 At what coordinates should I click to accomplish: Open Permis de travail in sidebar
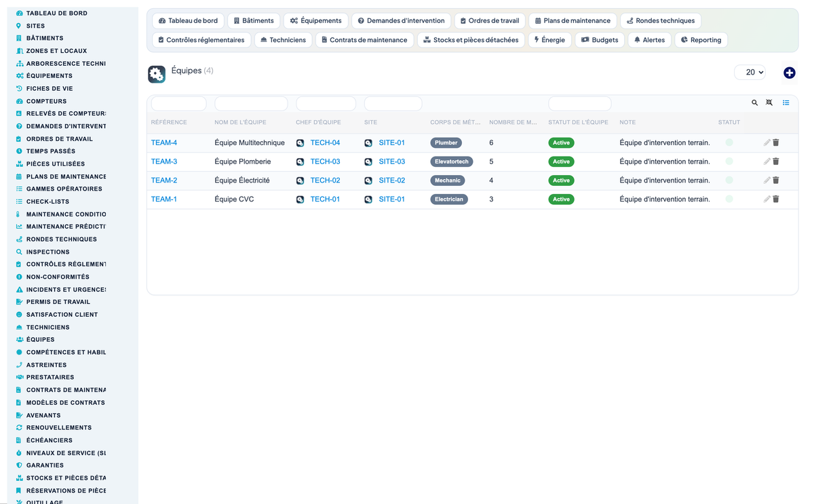tap(58, 302)
